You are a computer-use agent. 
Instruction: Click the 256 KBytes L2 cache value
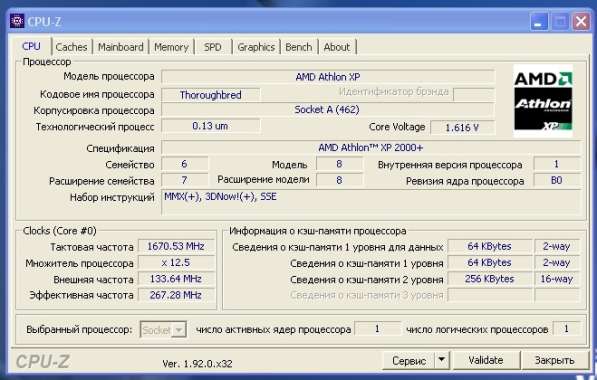pos(490,279)
